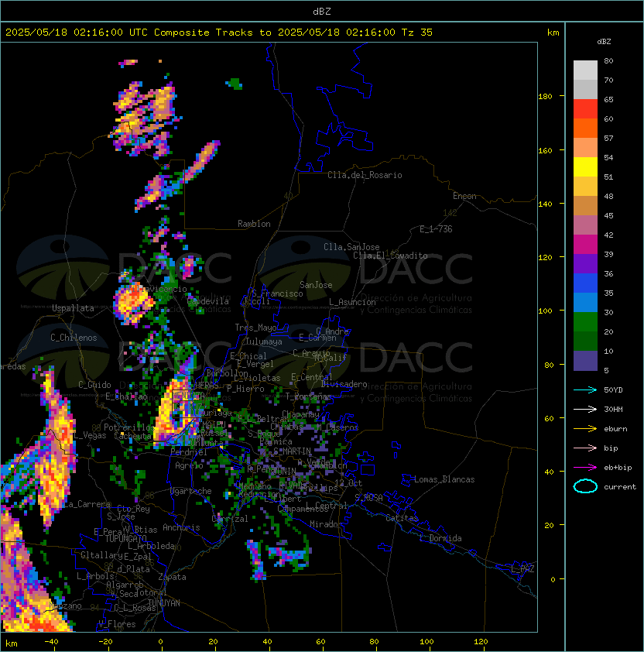The width and height of the screenshot is (644, 652).
Task: Click the C_Chilenos place label
Action: 74,338
